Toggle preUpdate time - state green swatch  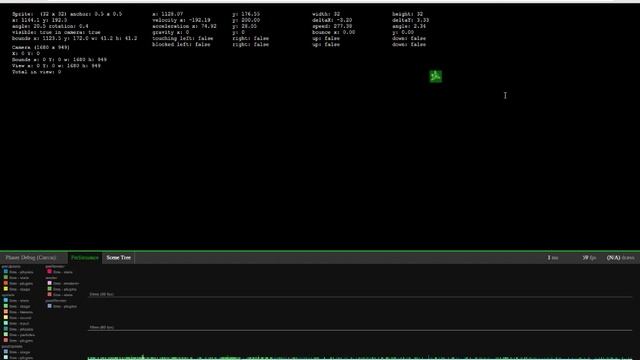coord(6,277)
